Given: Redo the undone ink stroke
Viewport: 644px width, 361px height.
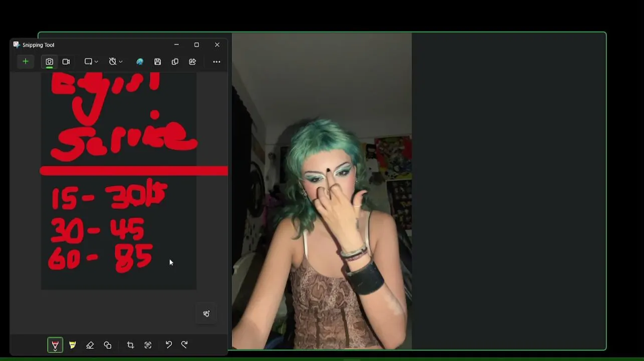Looking at the screenshot, I should coord(184,345).
